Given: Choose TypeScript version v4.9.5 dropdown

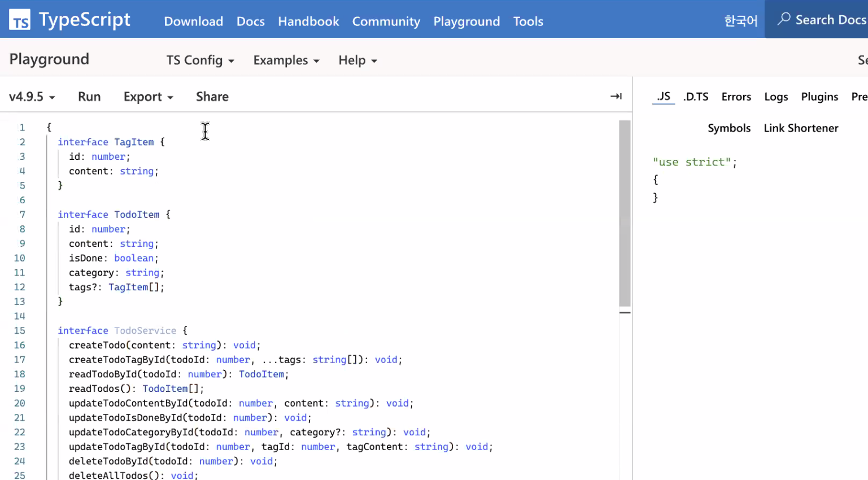Looking at the screenshot, I should pos(32,97).
